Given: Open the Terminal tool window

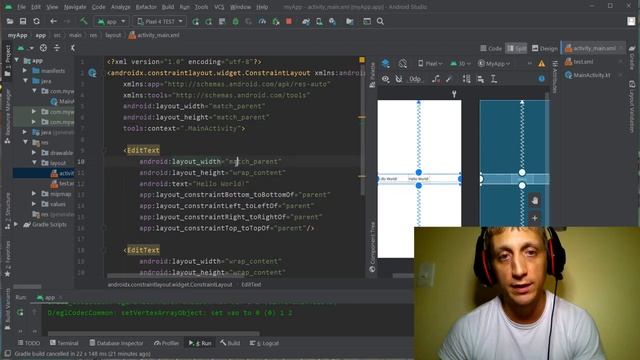Looking at the screenshot, I should click(x=64, y=343).
